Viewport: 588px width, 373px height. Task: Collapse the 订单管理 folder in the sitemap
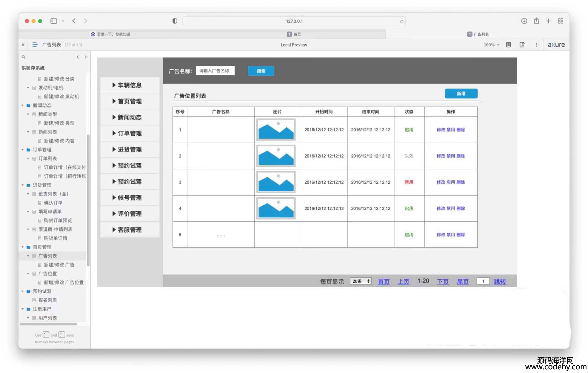click(22, 150)
